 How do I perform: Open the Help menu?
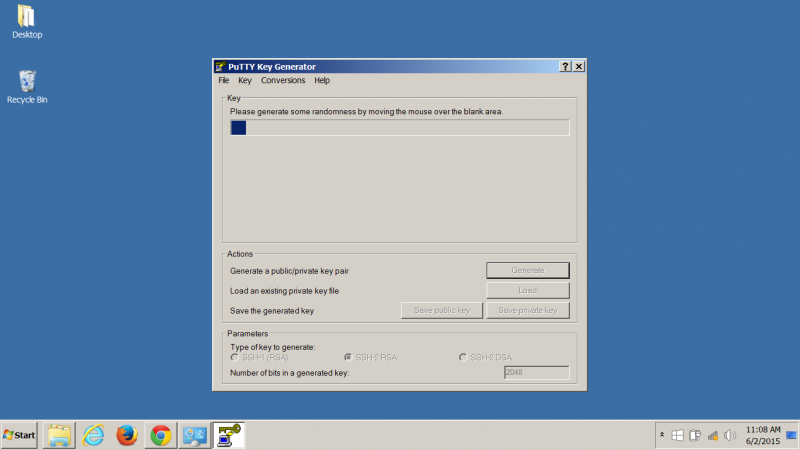coord(322,80)
